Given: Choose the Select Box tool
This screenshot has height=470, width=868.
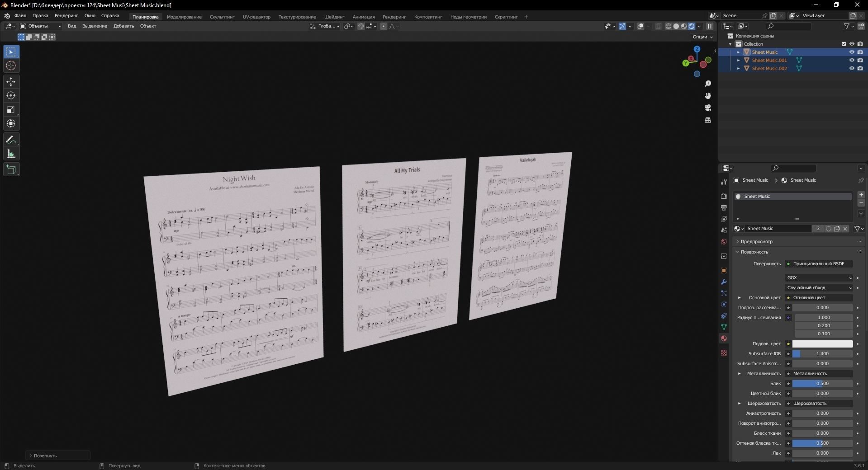Looking at the screenshot, I should coord(11,52).
